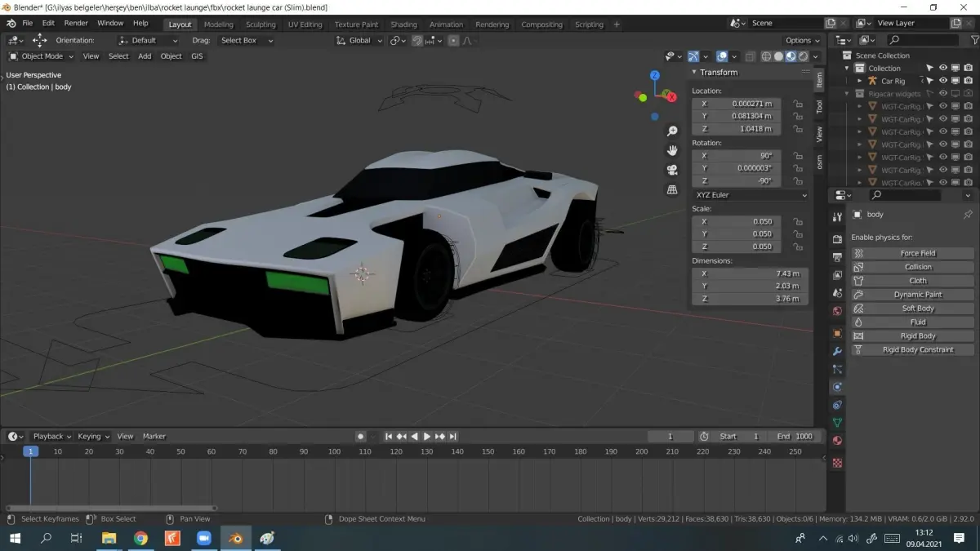980x551 pixels.
Task: Select rendered viewport shading
Action: click(803, 56)
